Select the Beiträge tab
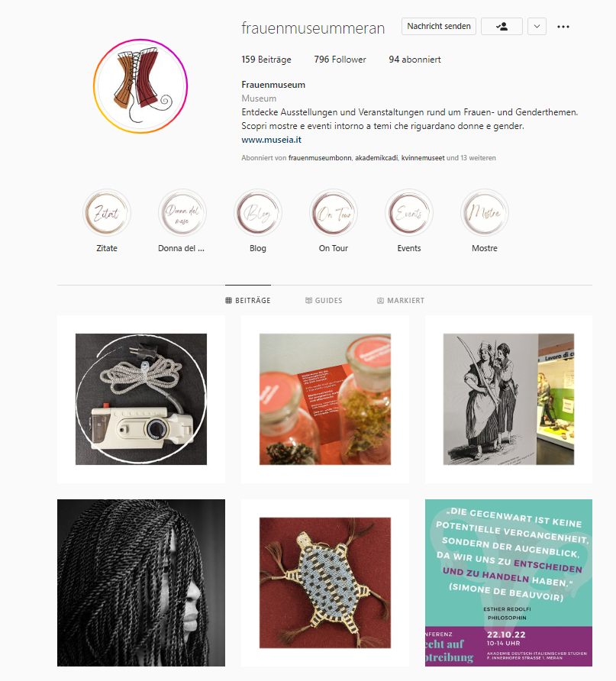Image resolution: width=616 pixels, height=681 pixels. 248,301
